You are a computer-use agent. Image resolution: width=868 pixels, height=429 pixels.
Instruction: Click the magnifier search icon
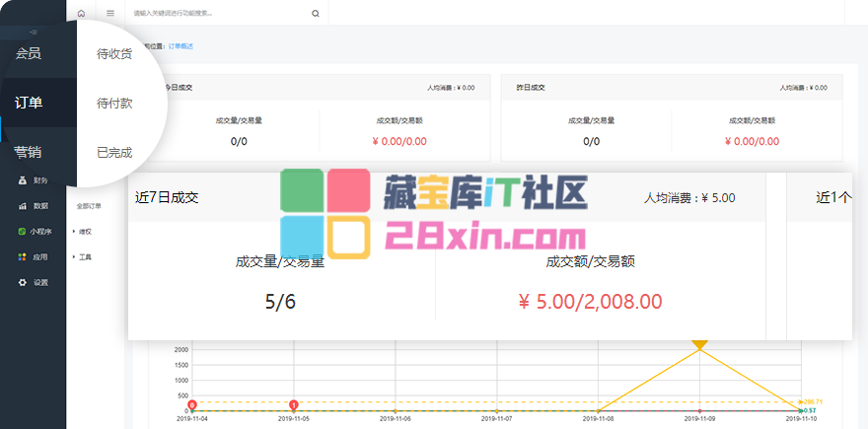tap(316, 14)
